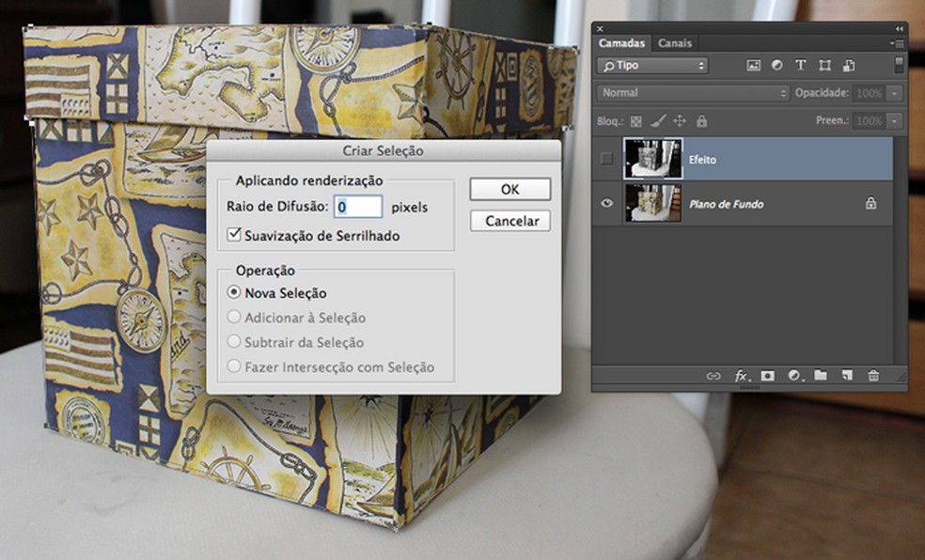This screenshot has width=925, height=560.
Task: Click the Preen. fill value field
Action: point(870,121)
